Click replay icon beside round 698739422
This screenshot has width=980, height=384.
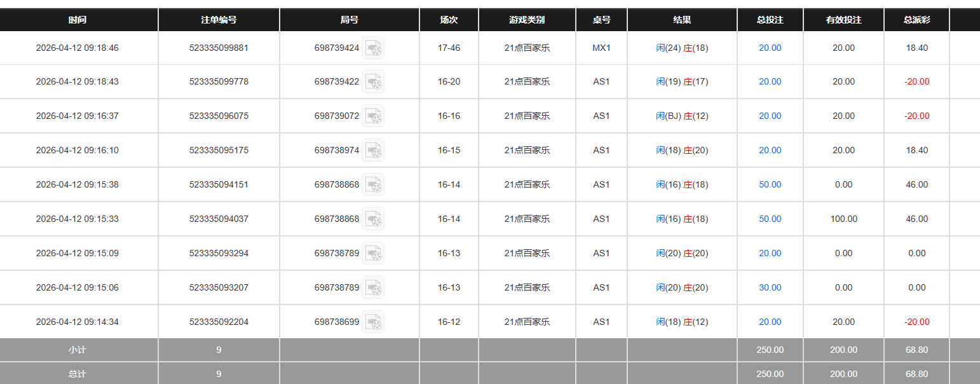[373, 82]
